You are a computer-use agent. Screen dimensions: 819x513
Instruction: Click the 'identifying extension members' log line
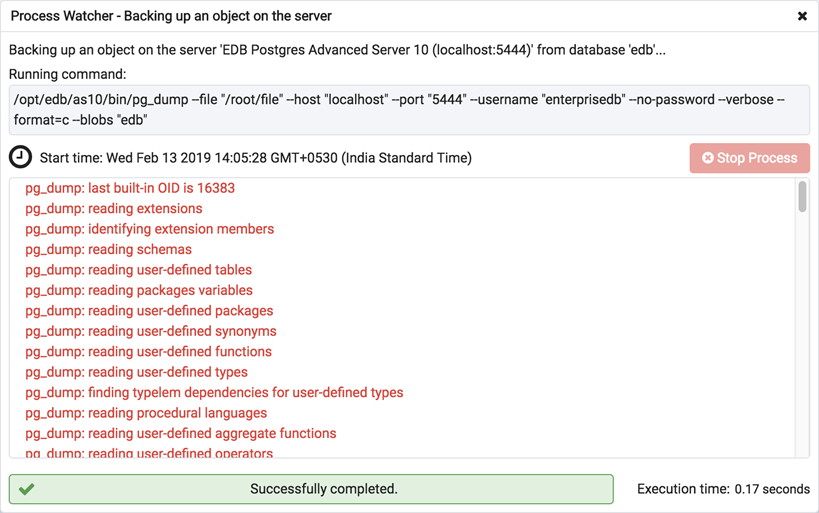coord(150,229)
